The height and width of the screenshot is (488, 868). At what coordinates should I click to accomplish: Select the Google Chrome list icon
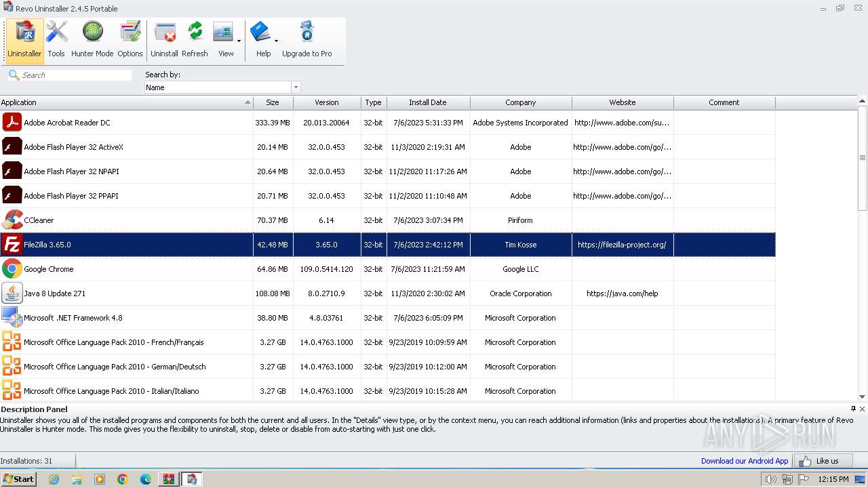click(x=12, y=269)
